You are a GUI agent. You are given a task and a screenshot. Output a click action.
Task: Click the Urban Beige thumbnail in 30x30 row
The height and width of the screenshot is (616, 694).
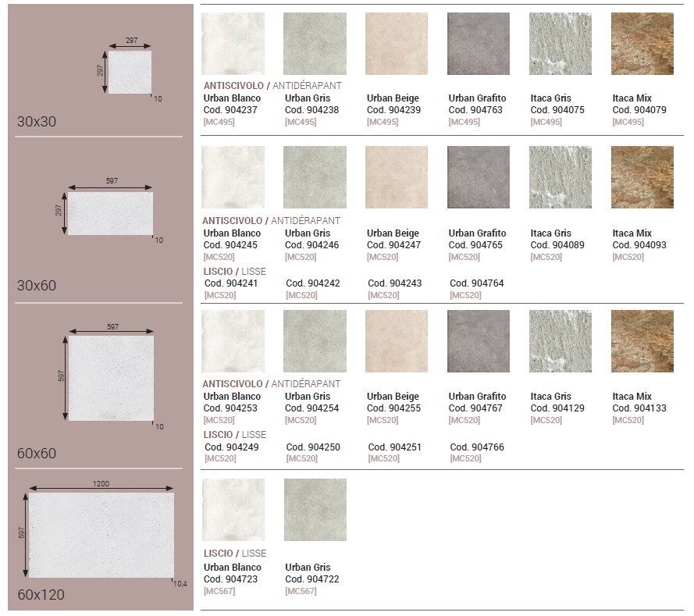pos(397,44)
